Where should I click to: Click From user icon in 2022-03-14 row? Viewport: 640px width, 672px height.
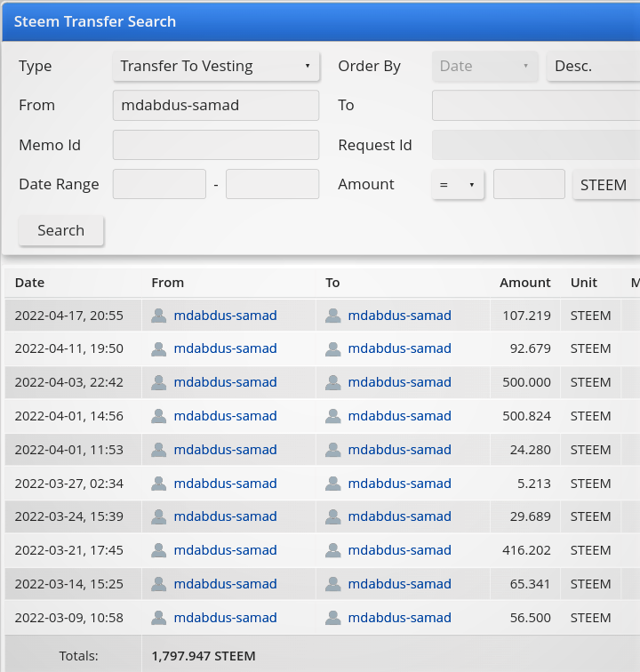click(x=158, y=584)
